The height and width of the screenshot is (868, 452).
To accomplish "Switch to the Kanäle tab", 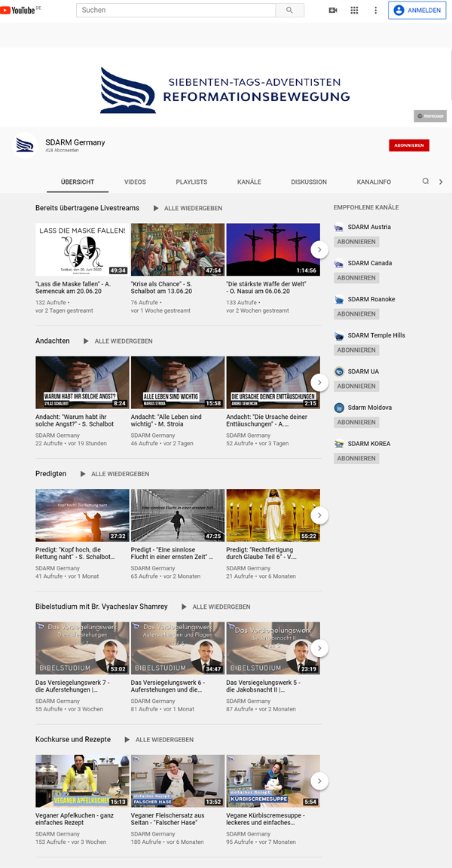I will pyautogui.click(x=249, y=182).
